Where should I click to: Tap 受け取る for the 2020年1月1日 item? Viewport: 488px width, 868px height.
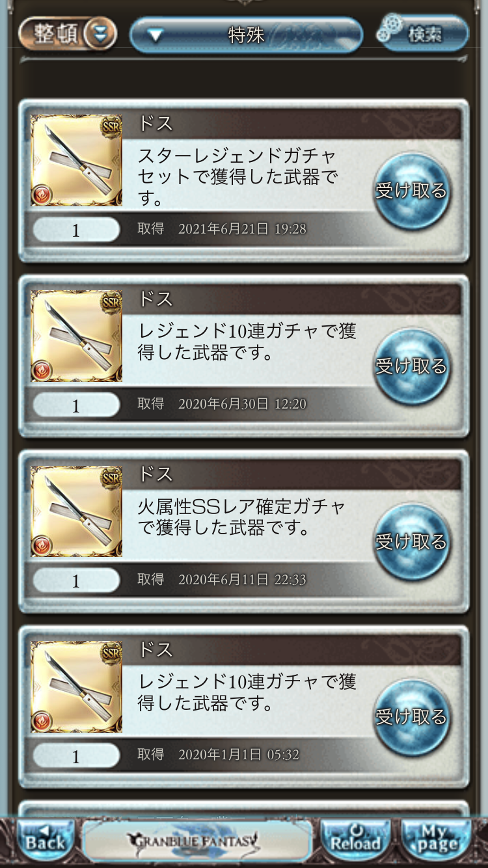[x=411, y=717]
